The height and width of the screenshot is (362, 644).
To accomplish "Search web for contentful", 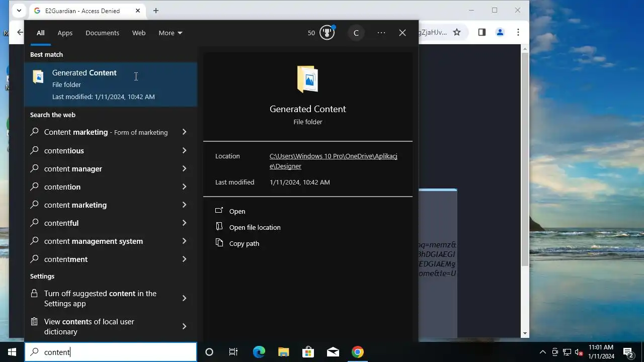I will tap(111, 223).
